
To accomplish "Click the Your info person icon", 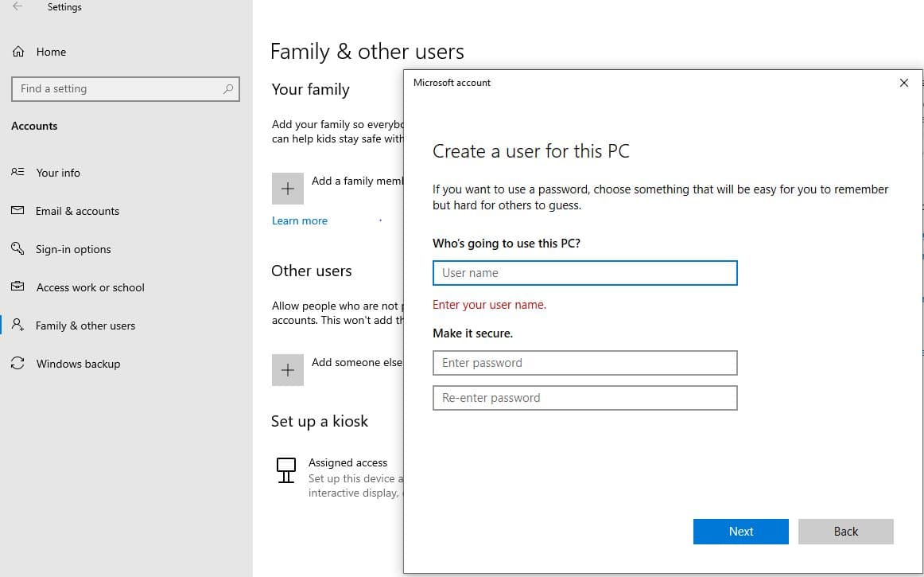I will point(17,172).
